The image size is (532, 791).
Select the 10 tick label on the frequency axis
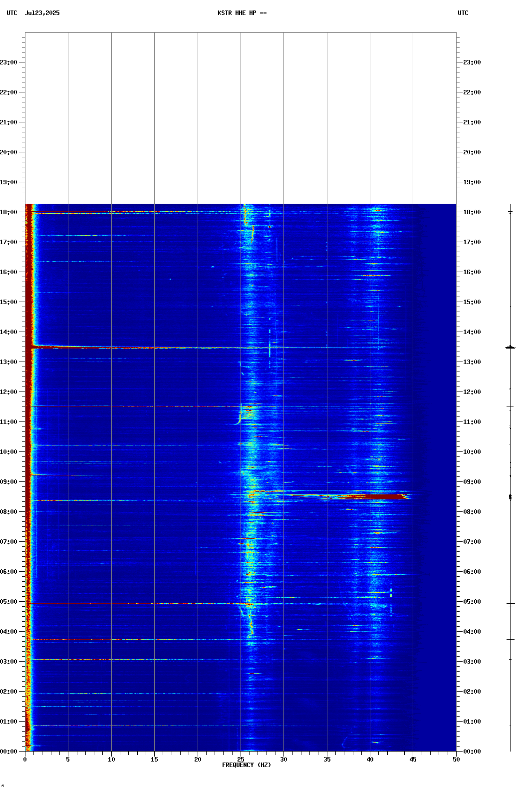coord(111,760)
